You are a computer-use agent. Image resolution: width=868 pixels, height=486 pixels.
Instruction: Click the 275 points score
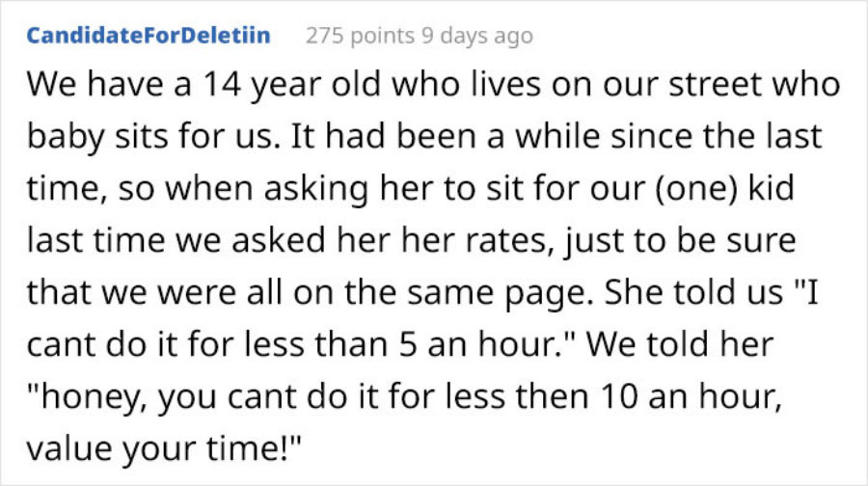pyautogui.click(x=360, y=36)
